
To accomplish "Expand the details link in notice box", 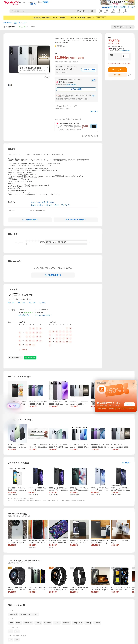I will click(x=94, y=96).
